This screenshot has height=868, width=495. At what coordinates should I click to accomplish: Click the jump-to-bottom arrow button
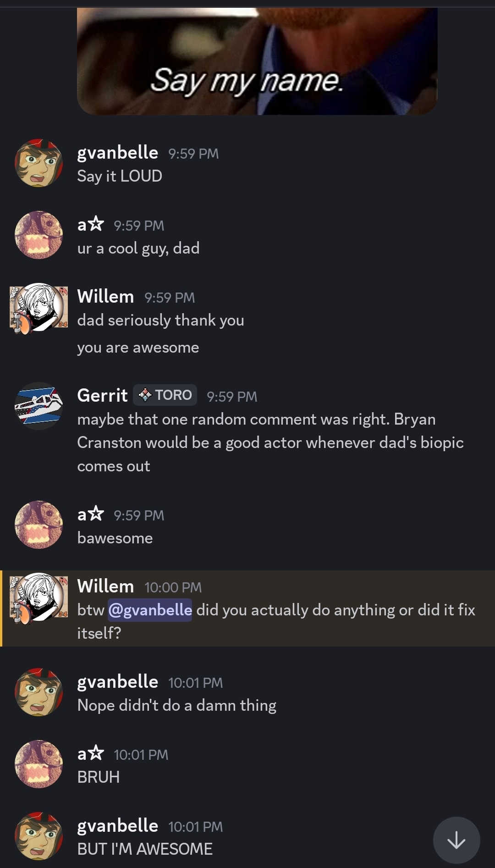point(456,840)
